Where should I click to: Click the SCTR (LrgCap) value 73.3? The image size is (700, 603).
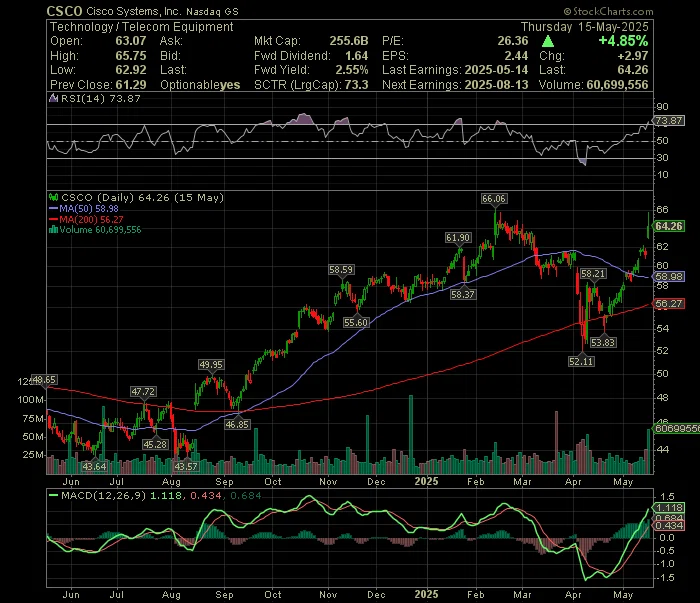coord(356,85)
